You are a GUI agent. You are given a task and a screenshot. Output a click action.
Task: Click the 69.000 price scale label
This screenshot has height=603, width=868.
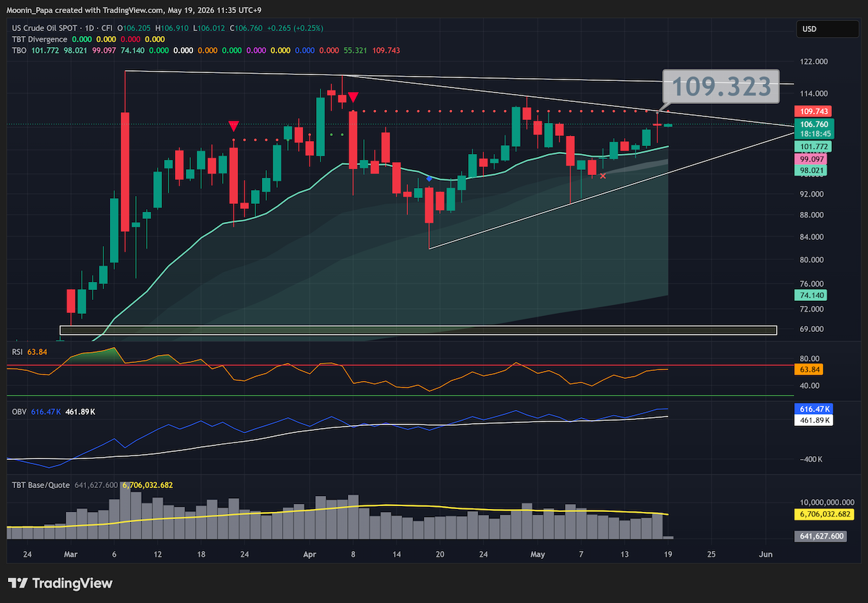click(811, 329)
